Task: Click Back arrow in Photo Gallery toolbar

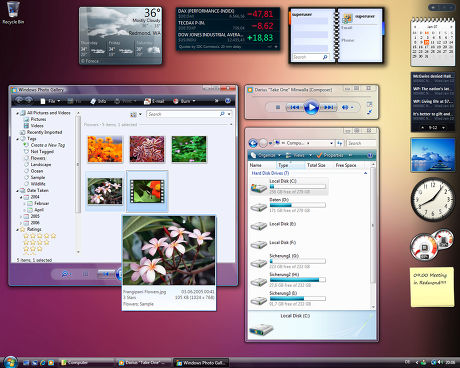Action: click(19, 100)
